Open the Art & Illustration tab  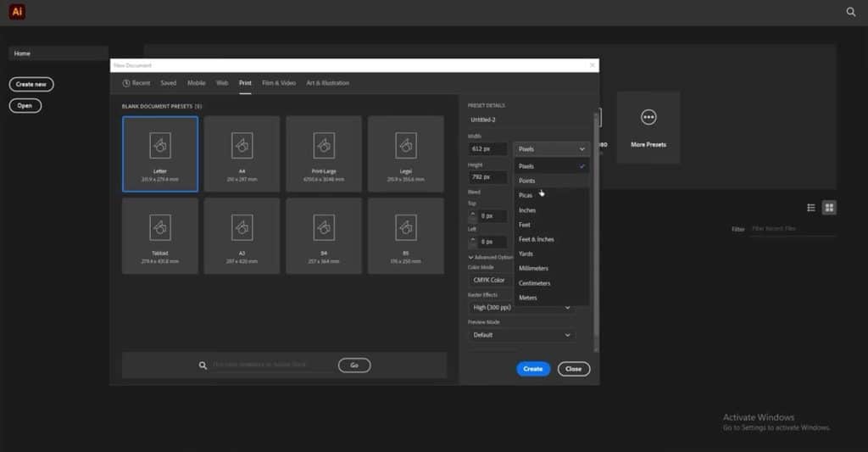point(328,83)
